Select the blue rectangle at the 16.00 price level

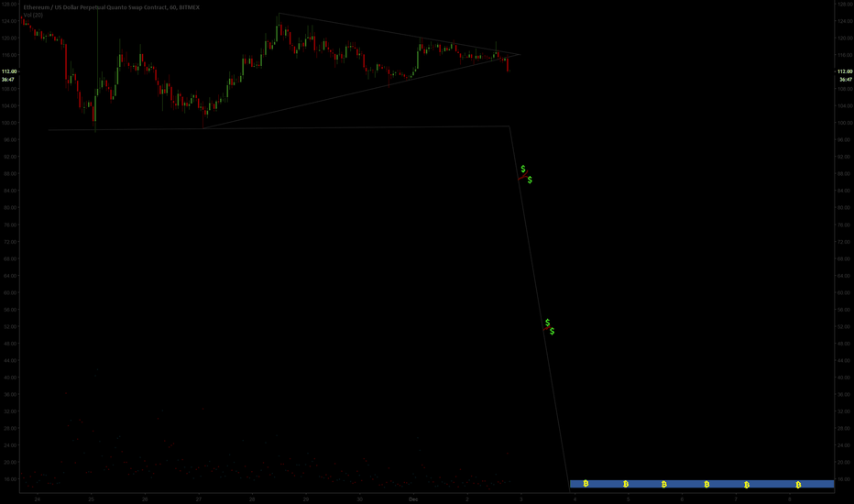[x=702, y=484]
